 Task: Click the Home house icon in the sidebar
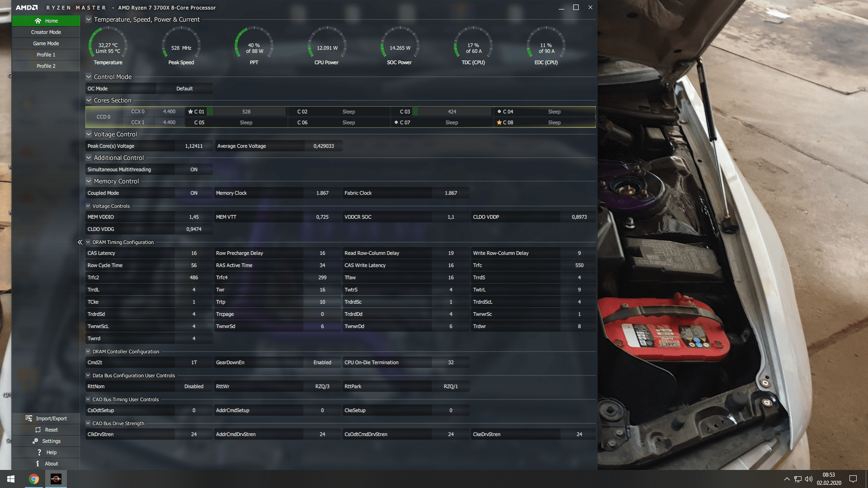pos(38,21)
